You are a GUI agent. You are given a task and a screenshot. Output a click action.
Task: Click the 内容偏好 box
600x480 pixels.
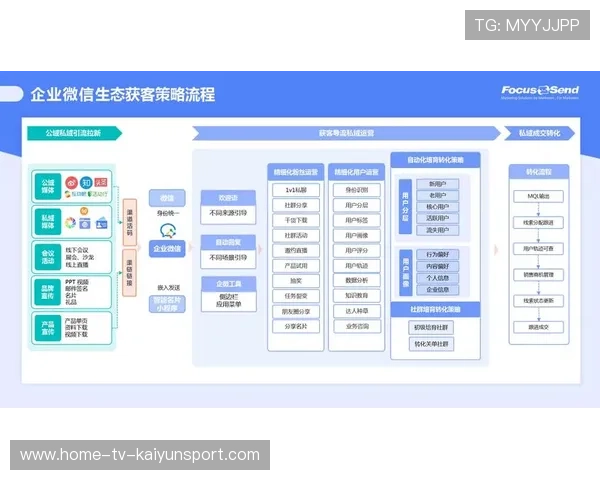pyautogui.click(x=437, y=266)
